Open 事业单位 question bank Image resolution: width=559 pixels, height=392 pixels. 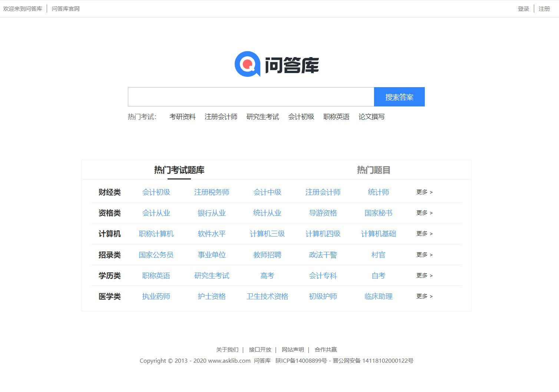click(212, 255)
